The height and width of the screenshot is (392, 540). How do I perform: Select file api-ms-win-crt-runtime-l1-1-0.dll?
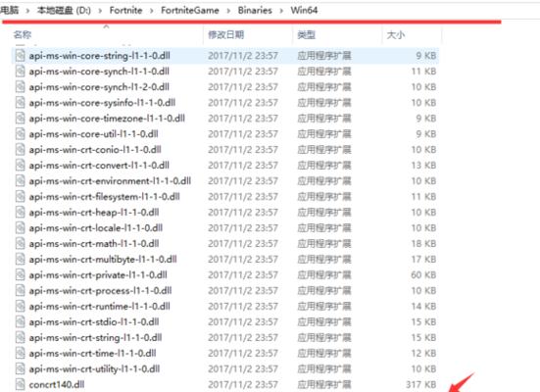point(100,306)
